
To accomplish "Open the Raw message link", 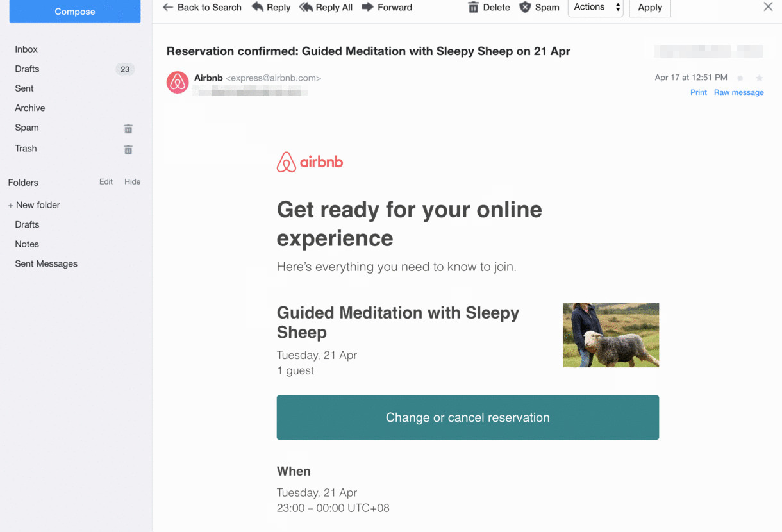I will (738, 92).
